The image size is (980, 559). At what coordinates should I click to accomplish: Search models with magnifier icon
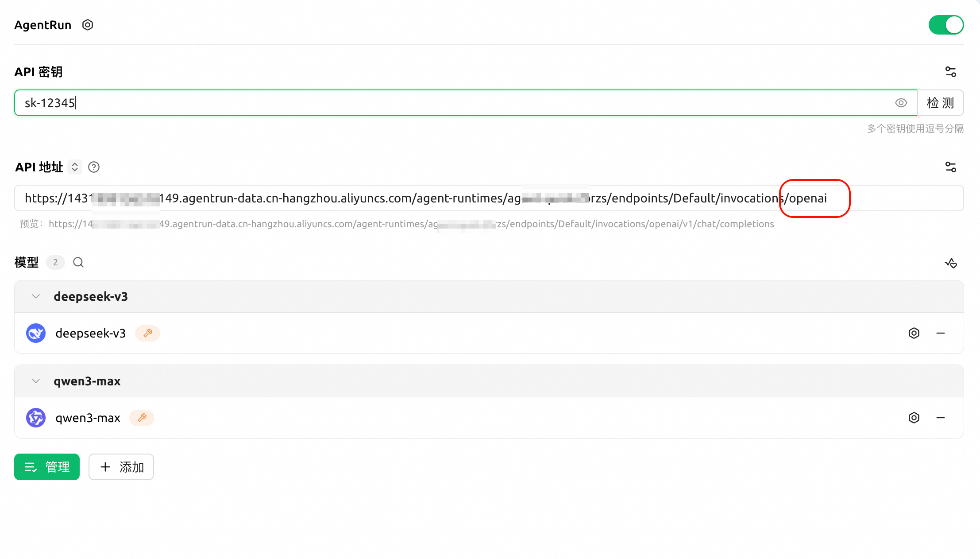pyautogui.click(x=78, y=263)
